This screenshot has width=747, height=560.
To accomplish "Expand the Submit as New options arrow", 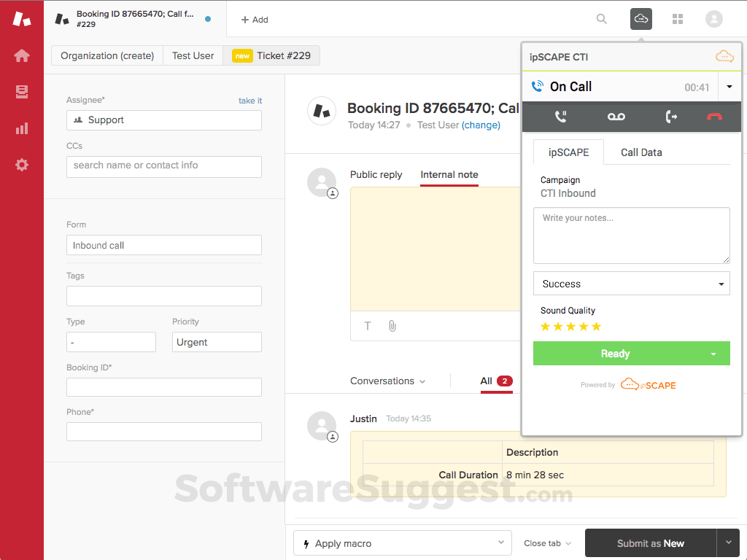I will (x=728, y=543).
